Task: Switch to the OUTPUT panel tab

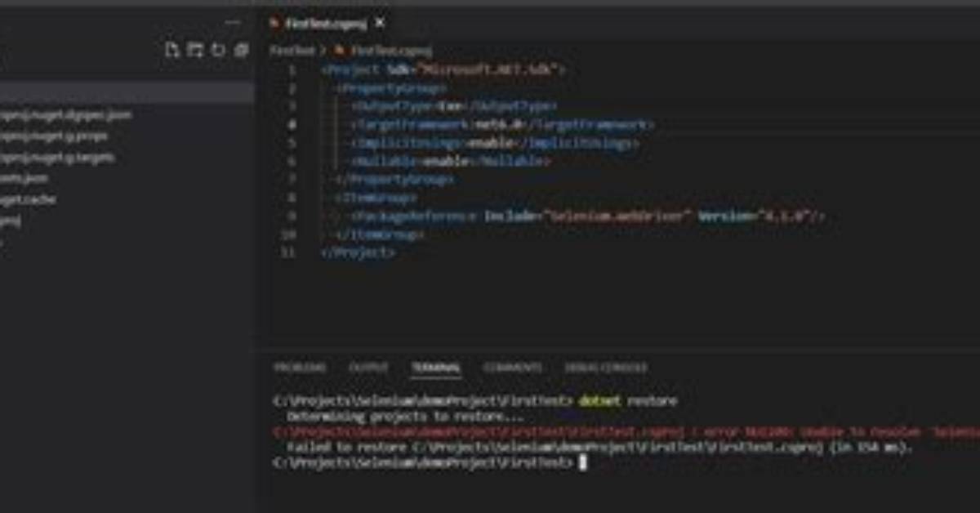Action: (368, 368)
